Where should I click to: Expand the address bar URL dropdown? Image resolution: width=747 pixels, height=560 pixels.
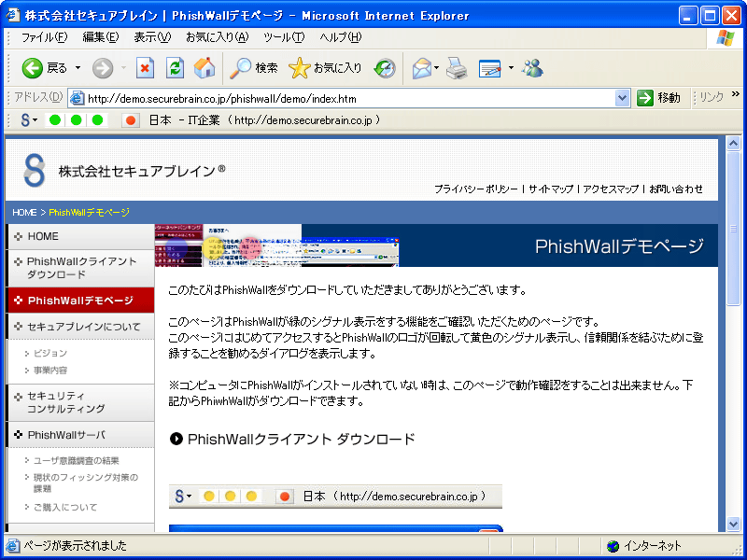pos(622,99)
